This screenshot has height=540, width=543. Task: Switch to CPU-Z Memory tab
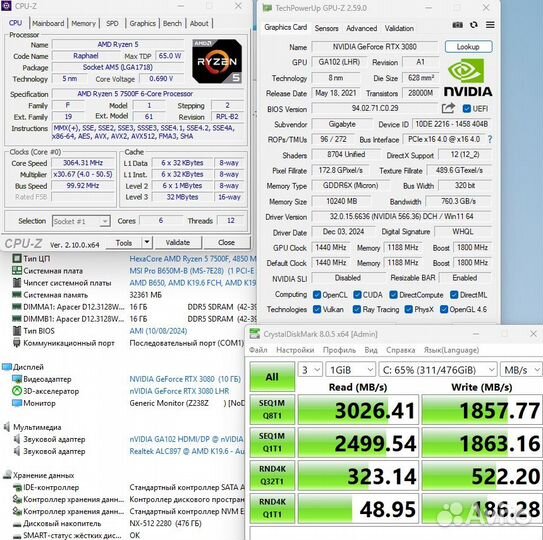83,24
